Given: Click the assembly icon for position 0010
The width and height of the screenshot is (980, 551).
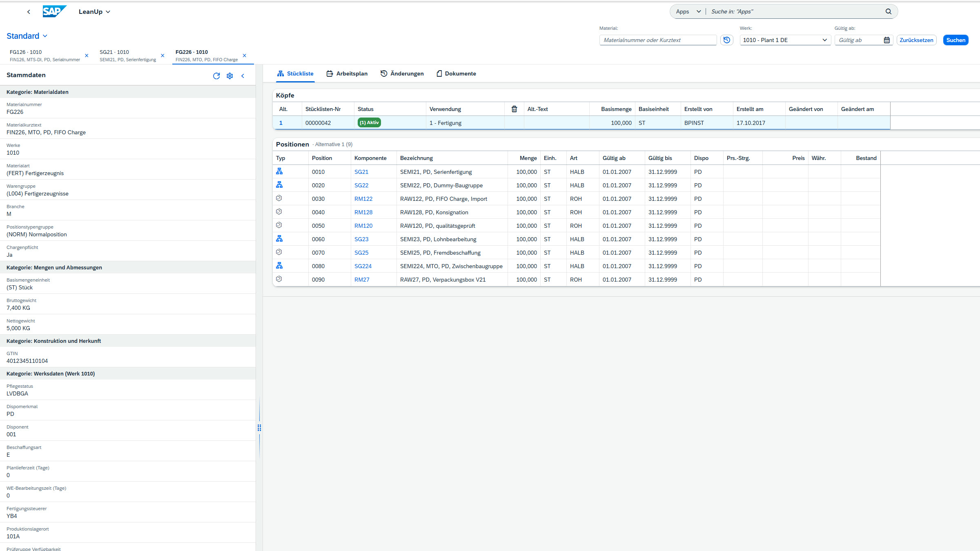Looking at the screenshot, I should click(279, 171).
